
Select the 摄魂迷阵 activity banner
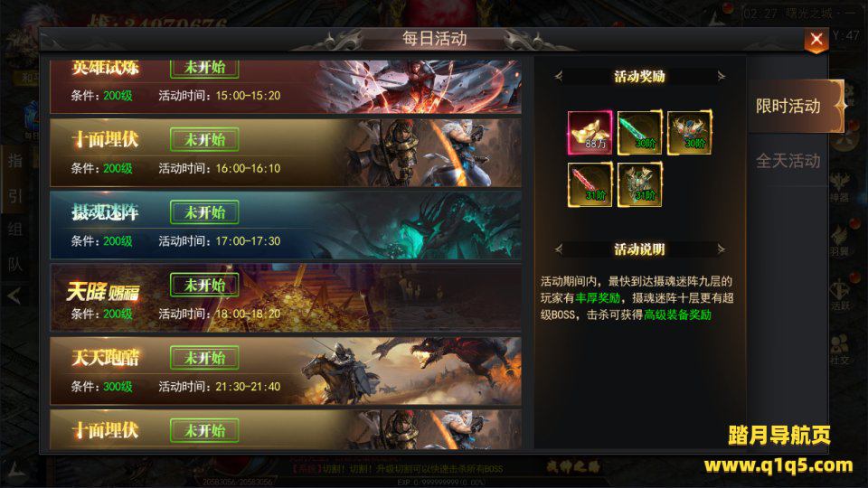(286, 225)
